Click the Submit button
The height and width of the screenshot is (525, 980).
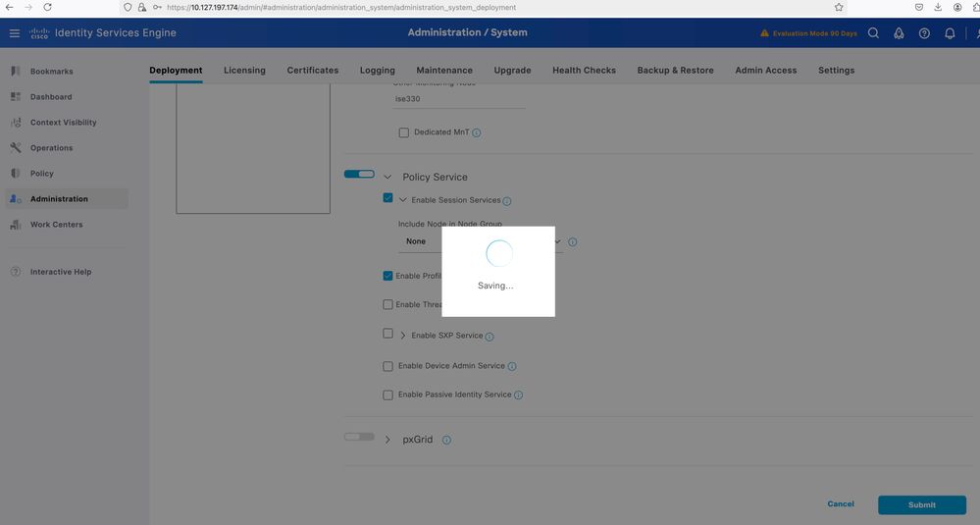tap(922, 505)
